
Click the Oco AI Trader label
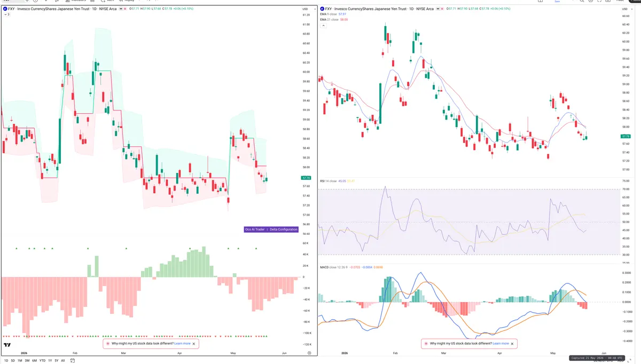coord(255,230)
